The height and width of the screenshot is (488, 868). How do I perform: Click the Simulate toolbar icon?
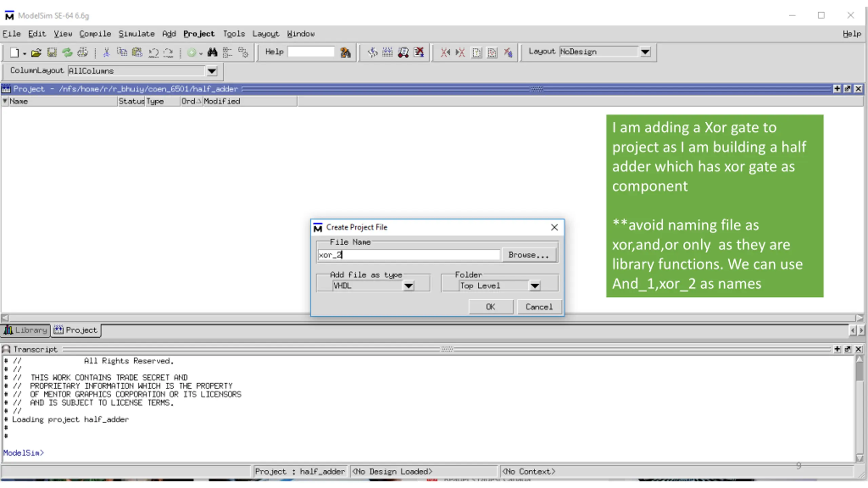click(x=403, y=53)
